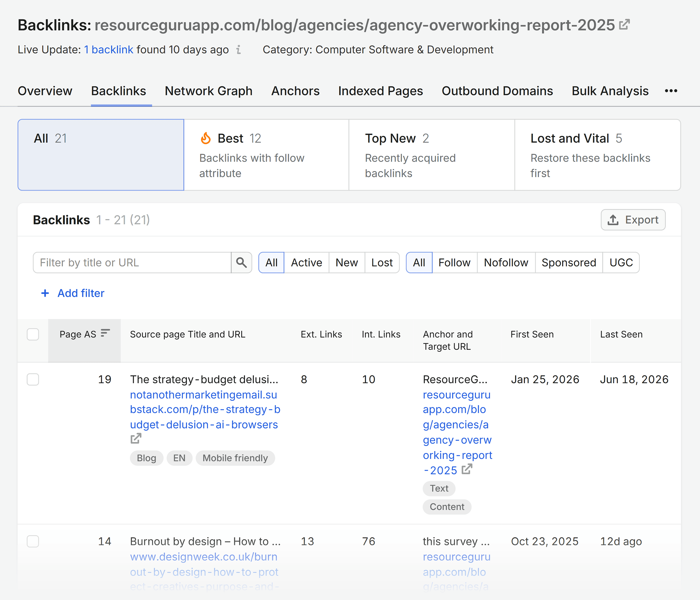Filter by UGC links
The height and width of the screenshot is (600, 700).
pyautogui.click(x=621, y=262)
